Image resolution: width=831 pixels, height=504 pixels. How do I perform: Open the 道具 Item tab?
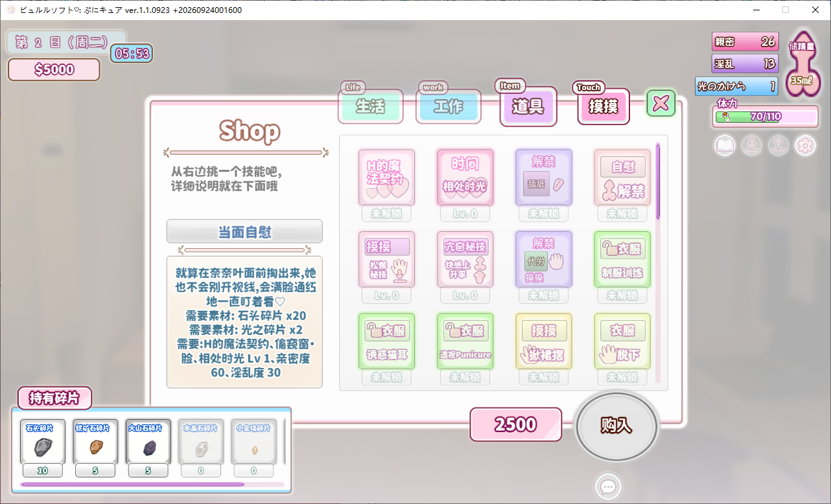click(528, 107)
